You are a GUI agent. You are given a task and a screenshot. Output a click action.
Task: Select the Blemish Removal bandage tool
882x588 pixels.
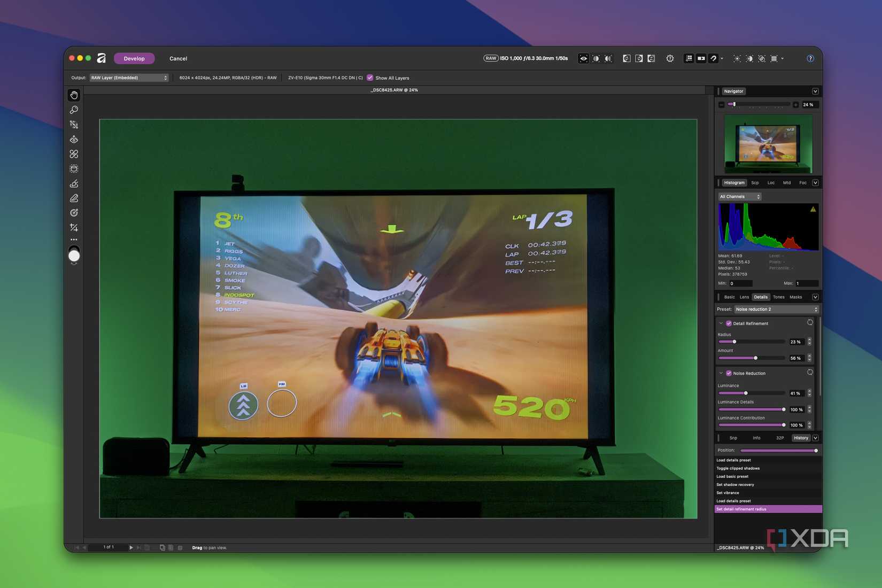point(74,154)
